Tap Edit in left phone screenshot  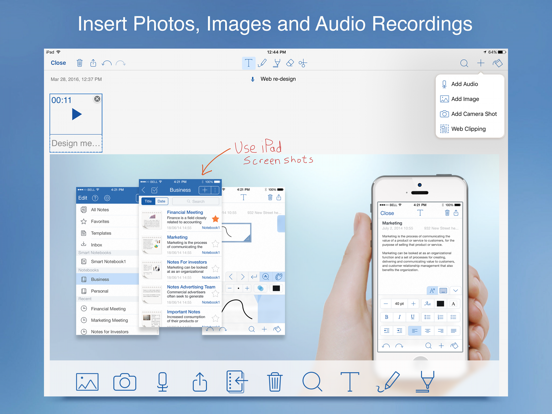pyautogui.click(x=83, y=198)
